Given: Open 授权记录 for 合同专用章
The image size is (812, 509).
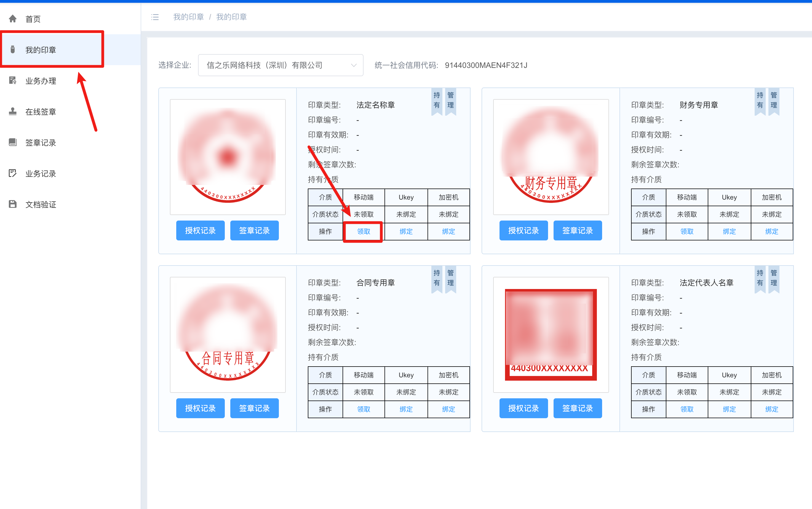Looking at the screenshot, I should tap(200, 408).
